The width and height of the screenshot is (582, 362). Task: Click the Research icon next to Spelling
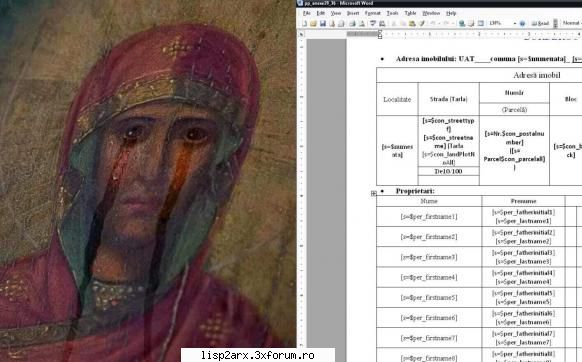[382, 23]
